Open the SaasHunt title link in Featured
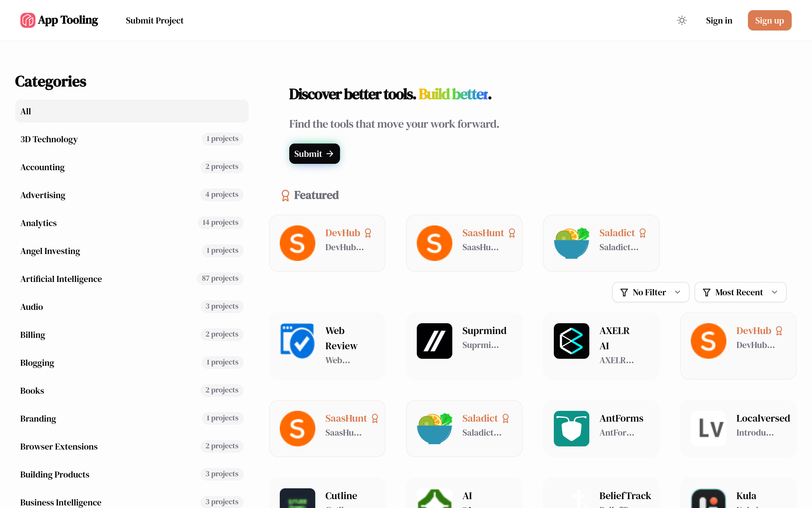Image resolution: width=812 pixels, height=508 pixels. click(x=483, y=233)
